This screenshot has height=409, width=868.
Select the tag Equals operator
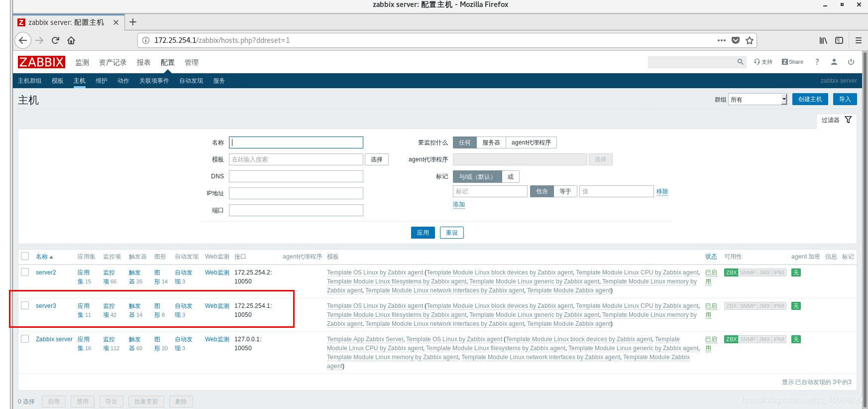tap(565, 191)
